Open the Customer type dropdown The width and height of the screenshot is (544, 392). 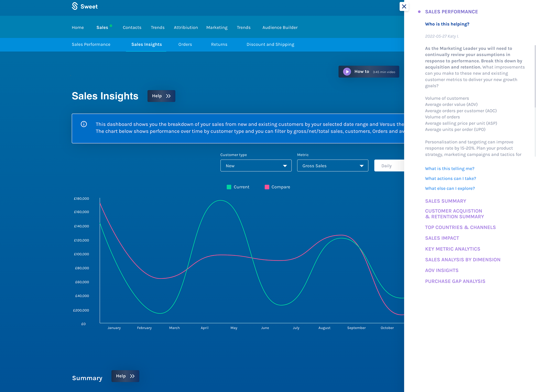coord(256,166)
